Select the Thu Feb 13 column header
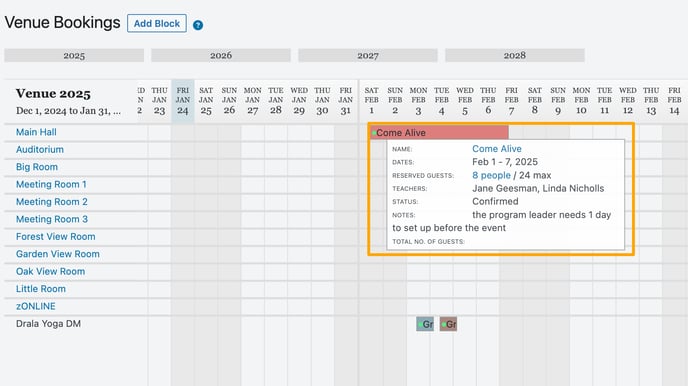This screenshot has height=386, width=688. click(651, 101)
